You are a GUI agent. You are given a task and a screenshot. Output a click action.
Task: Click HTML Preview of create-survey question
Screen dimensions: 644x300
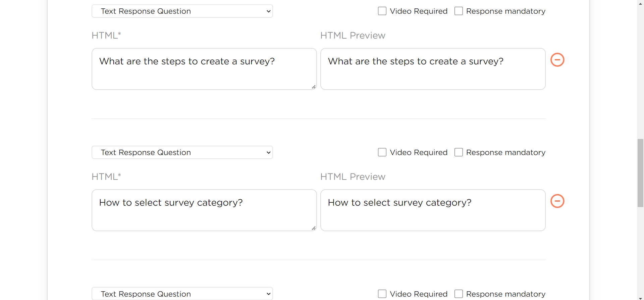tap(433, 69)
